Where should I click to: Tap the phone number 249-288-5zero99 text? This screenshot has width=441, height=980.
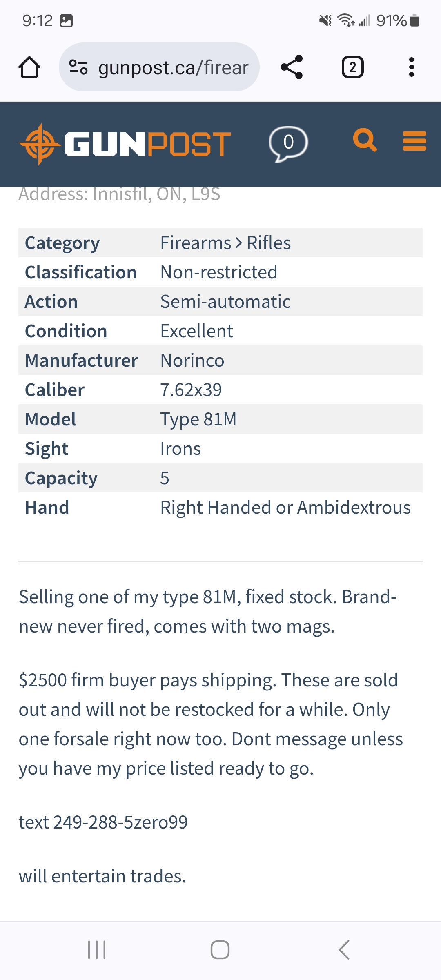point(120,822)
